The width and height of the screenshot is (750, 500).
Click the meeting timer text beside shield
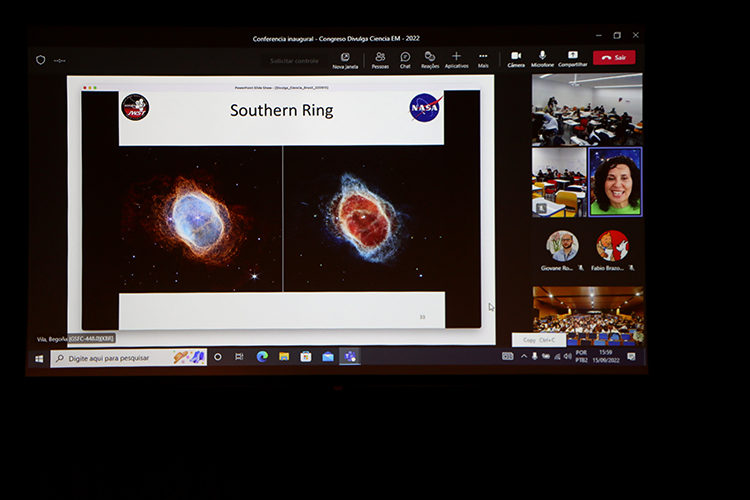[x=60, y=61]
